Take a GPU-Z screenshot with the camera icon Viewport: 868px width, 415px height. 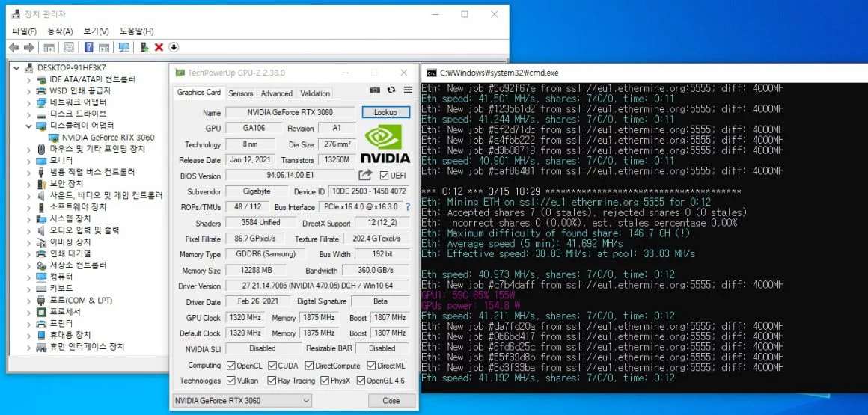pyautogui.click(x=375, y=90)
